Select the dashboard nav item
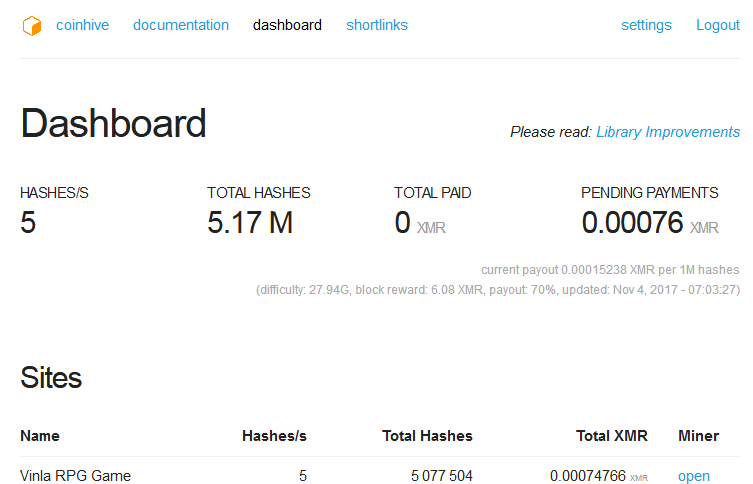The image size is (753, 484). click(x=287, y=25)
